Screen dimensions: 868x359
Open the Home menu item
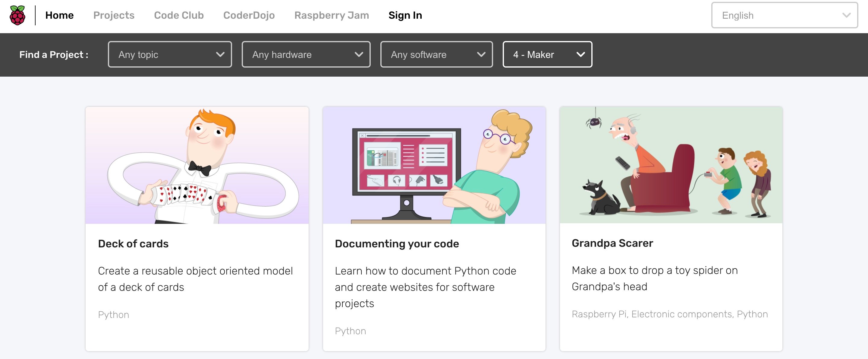coord(59,15)
